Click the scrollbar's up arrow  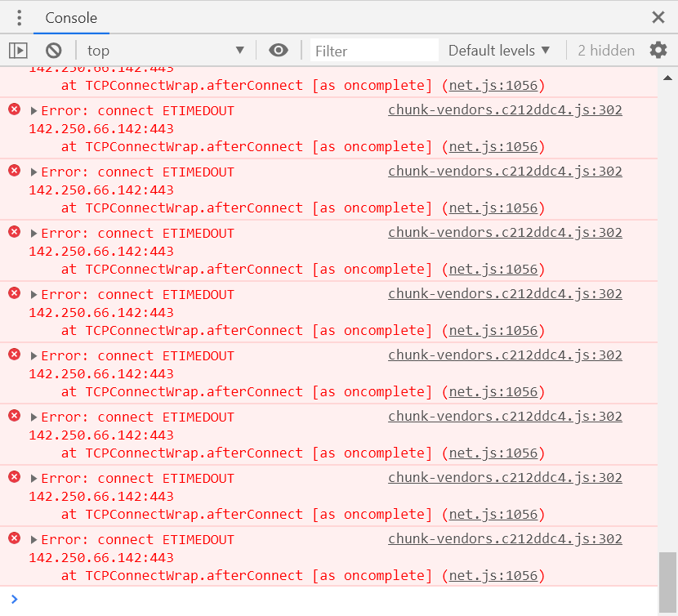click(x=667, y=78)
